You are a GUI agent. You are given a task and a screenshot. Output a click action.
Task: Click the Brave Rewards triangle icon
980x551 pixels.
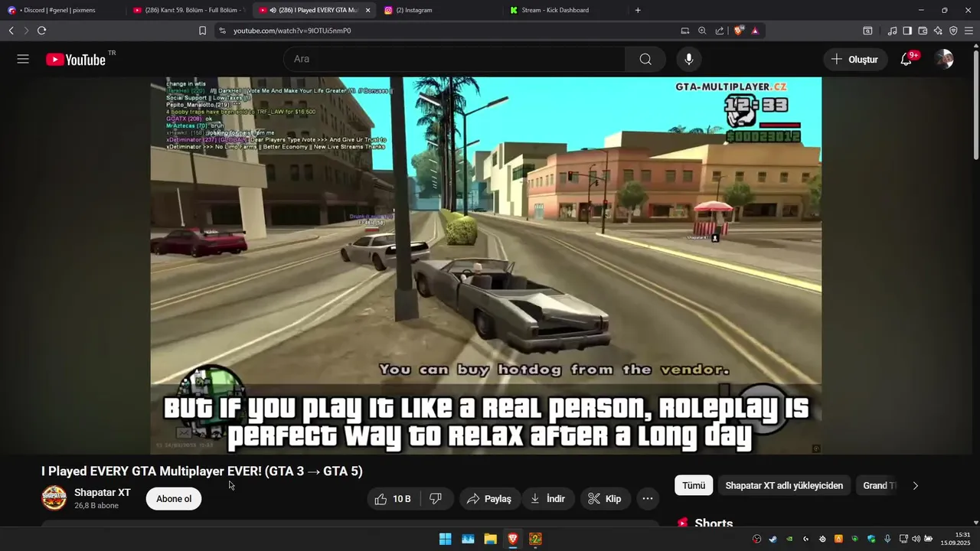(755, 31)
